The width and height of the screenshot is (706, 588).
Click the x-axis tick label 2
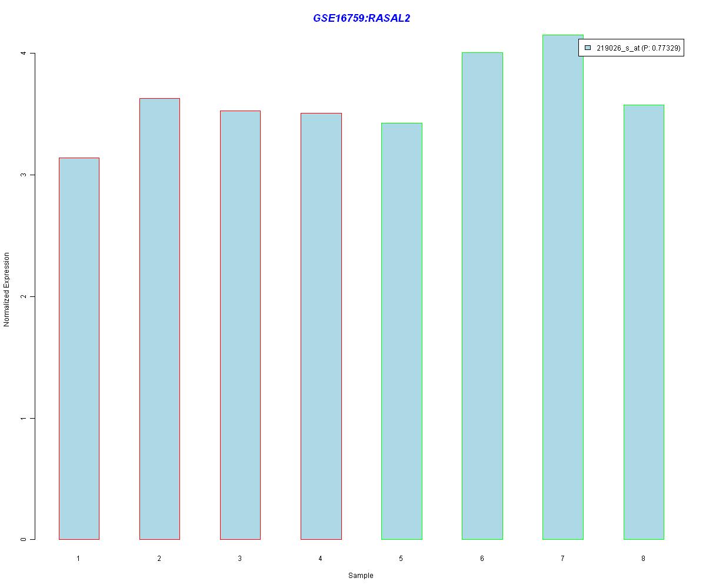pos(159,558)
